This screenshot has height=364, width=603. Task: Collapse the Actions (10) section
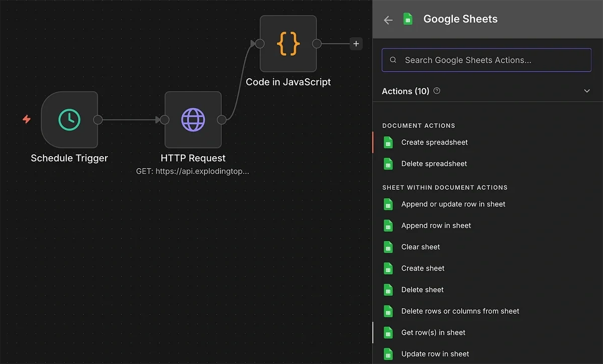[586, 91]
